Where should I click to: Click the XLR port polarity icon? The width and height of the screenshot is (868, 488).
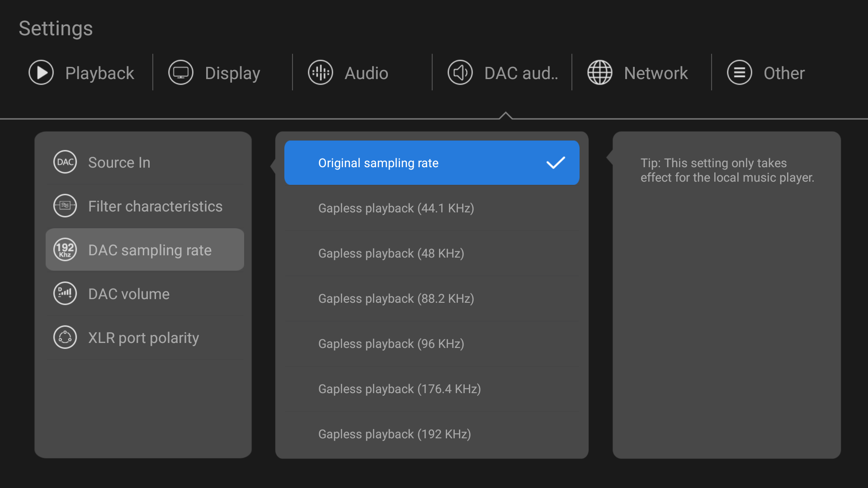(x=65, y=338)
